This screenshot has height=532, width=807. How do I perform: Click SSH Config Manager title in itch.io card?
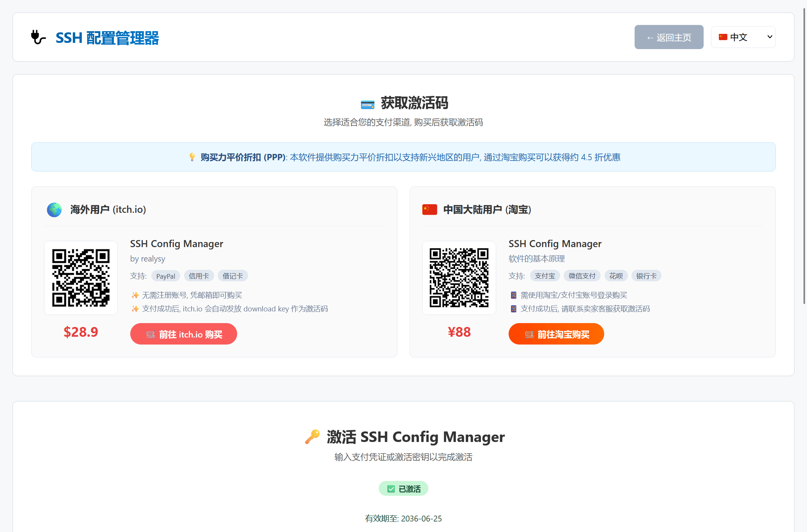tap(177, 244)
